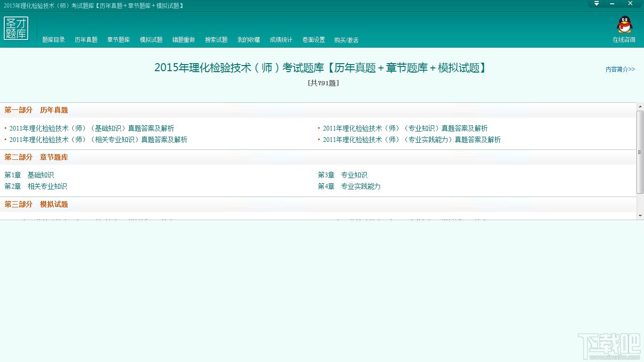Open 错题重做 to redo wrong questions
The width and height of the screenshot is (644, 362).
(x=184, y=40)
